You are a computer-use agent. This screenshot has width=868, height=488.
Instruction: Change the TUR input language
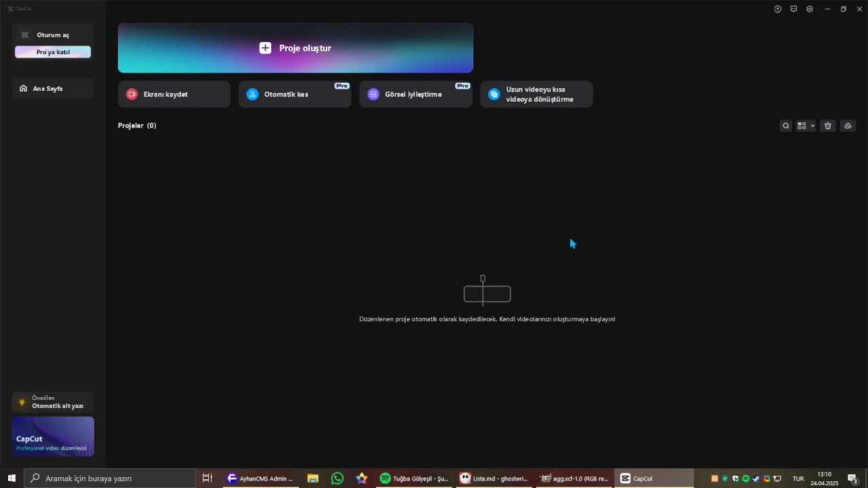tap(798, 479)
